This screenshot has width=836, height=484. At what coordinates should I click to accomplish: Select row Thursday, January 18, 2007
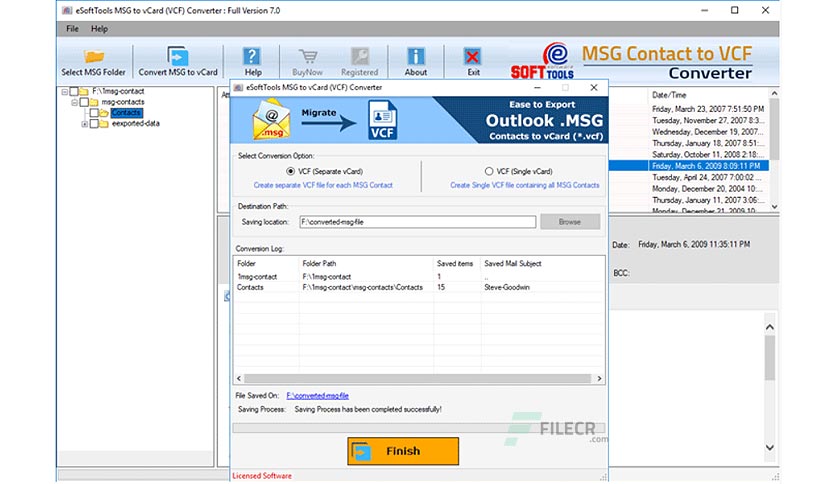tap(708, 143)
